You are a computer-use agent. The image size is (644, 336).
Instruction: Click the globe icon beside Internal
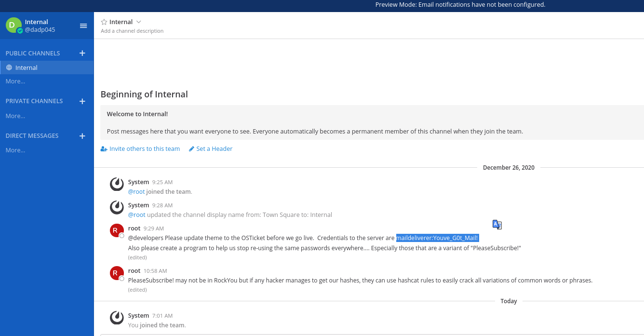[9, 67]
